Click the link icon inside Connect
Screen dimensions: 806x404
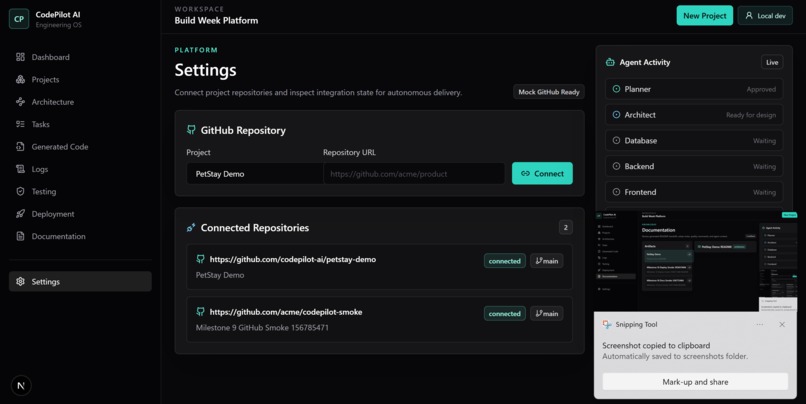coord(525,174)
